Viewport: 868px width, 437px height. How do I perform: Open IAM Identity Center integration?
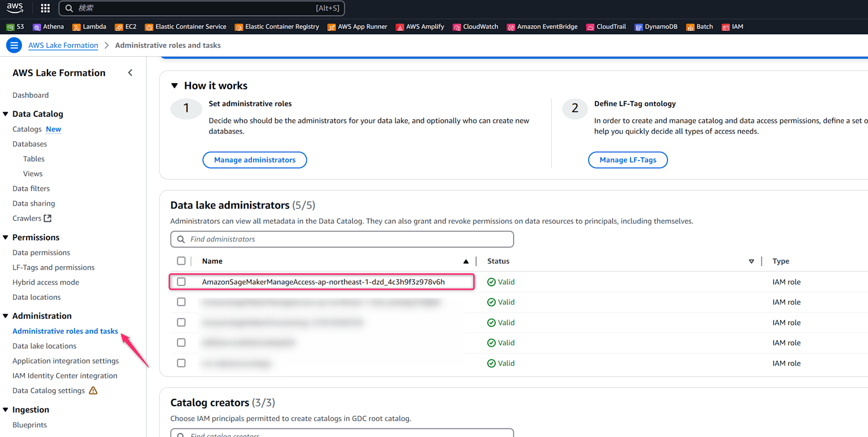pyautogui.click(x=65, y=376)
